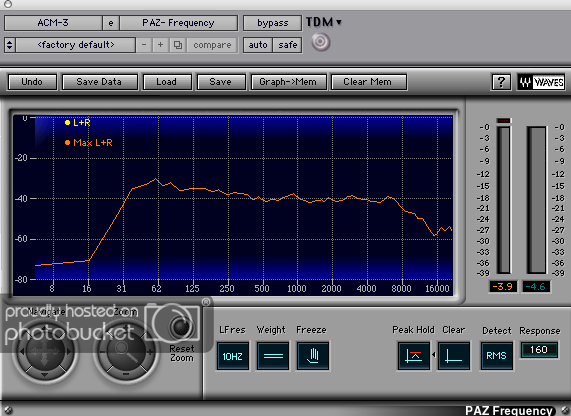Open the ACM-3 track selector
The image size is (571, 416).
click(53, 23)
